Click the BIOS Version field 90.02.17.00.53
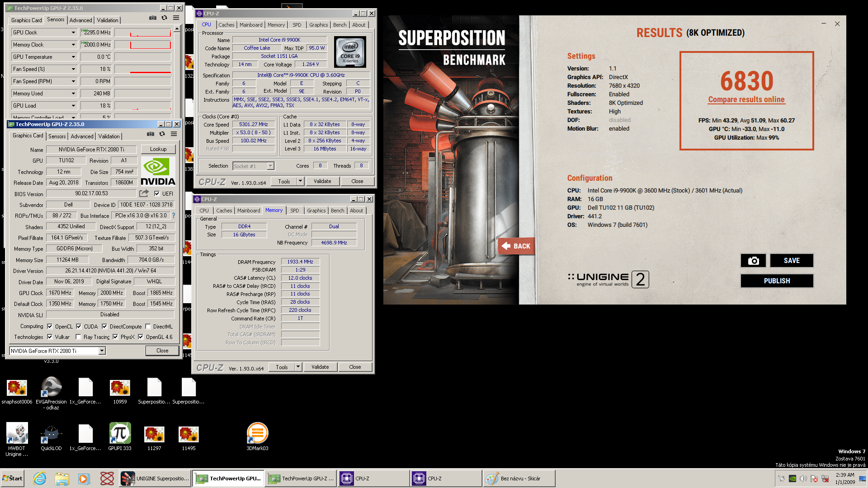This screenshot has width=868, height=488. [91, 193]
